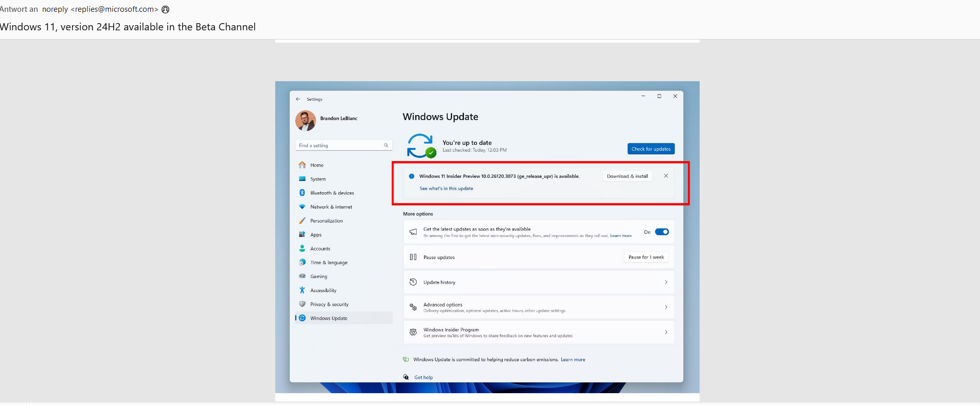
Task: Click the You're up to date text
Action: click(467, 143)
